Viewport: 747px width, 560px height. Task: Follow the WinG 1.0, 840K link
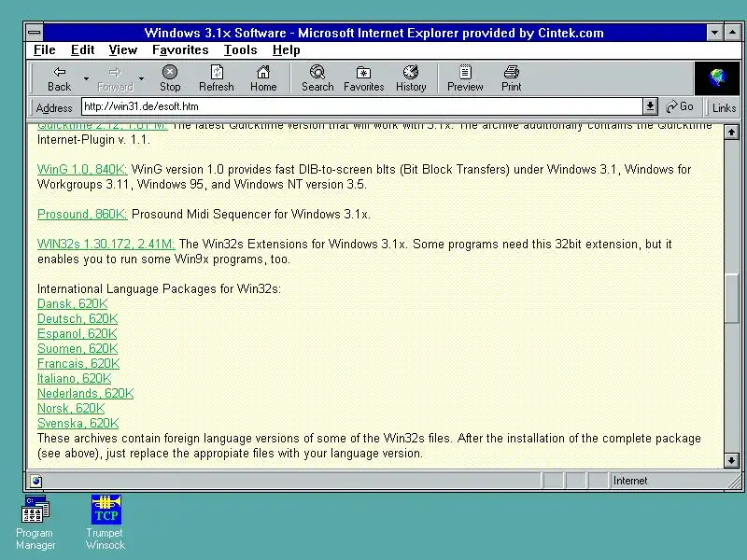(x=82, y=170)
